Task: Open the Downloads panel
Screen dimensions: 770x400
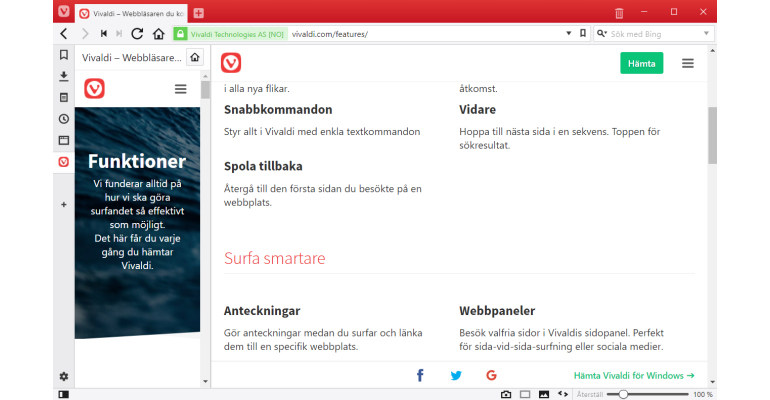Action: pyautogui.click(x=64, y=76)
